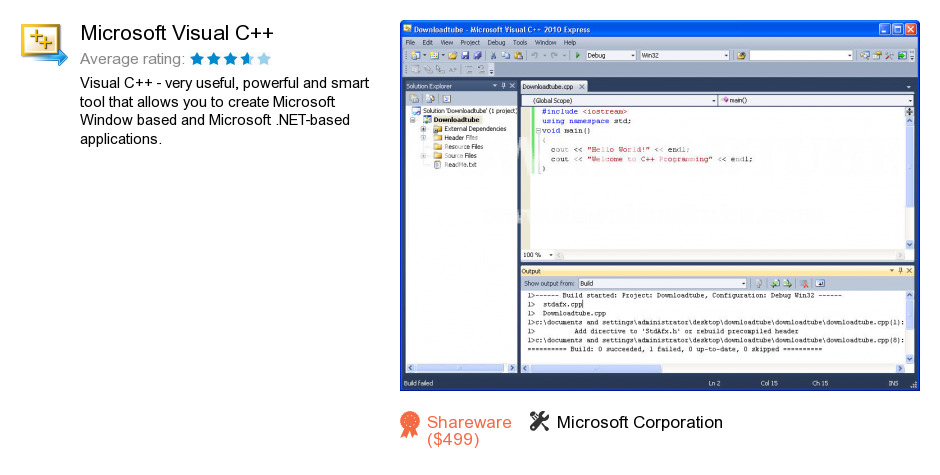Collapse the Downloadtube project node
The height and width of the screenshot is (475, 940).
pos(412,120)
